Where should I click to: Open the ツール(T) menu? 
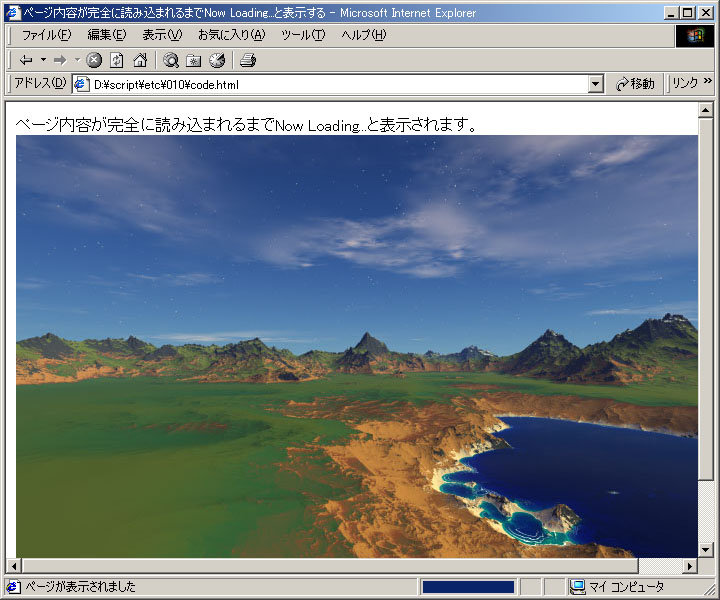tap(303, 35)
